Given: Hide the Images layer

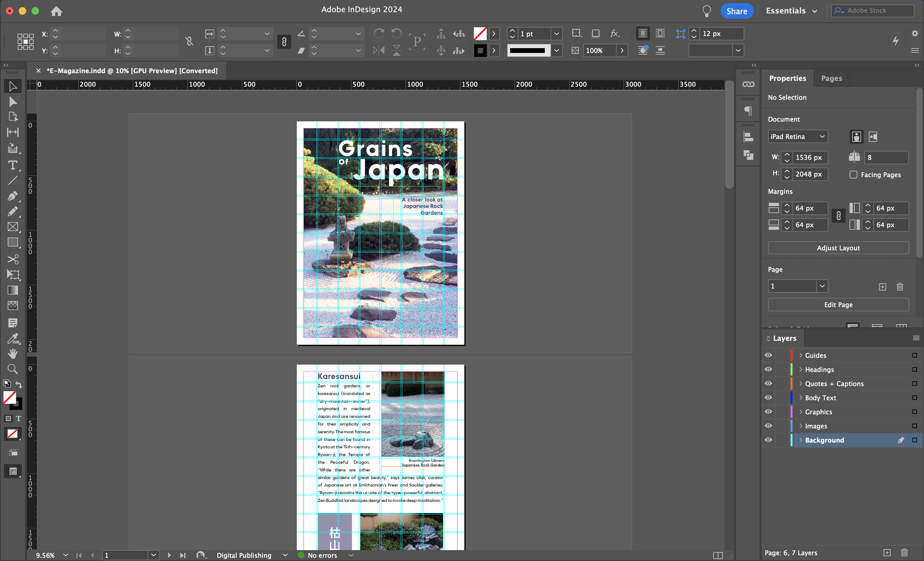Looking at the screenshot, I should (x=768, y=426).
